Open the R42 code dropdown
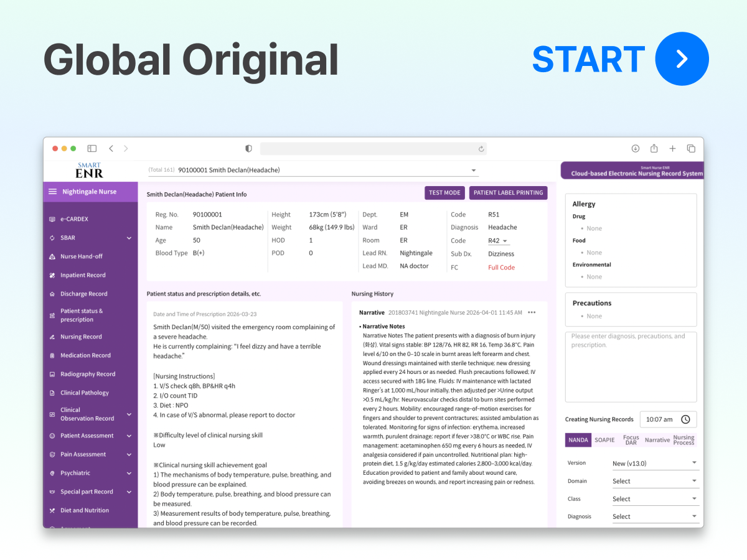 point(498,241)
